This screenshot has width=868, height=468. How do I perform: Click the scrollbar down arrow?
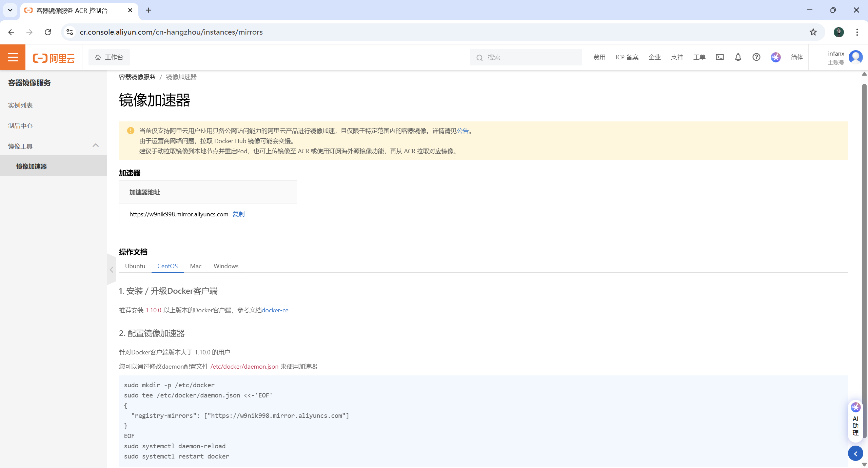click(864, 464)
